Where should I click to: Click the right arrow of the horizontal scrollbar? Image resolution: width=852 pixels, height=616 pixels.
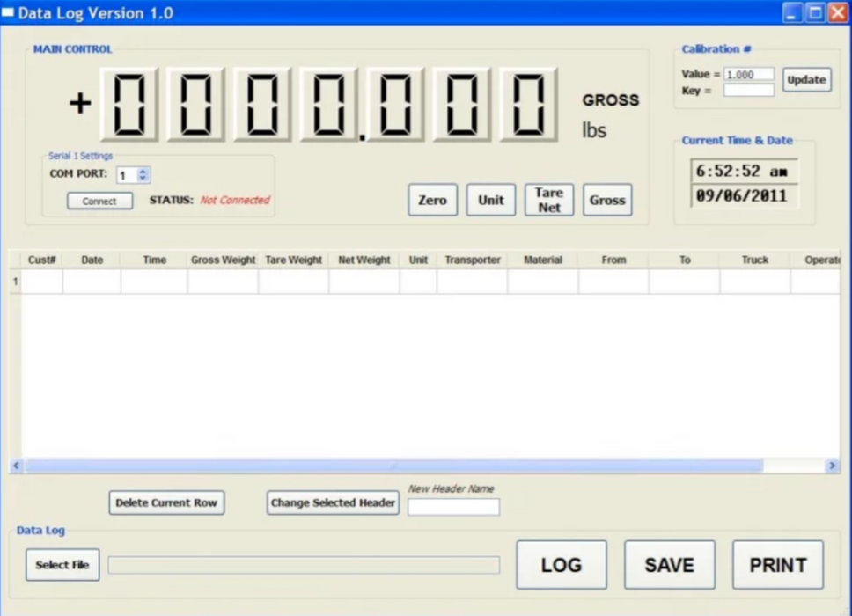[834, 466]
